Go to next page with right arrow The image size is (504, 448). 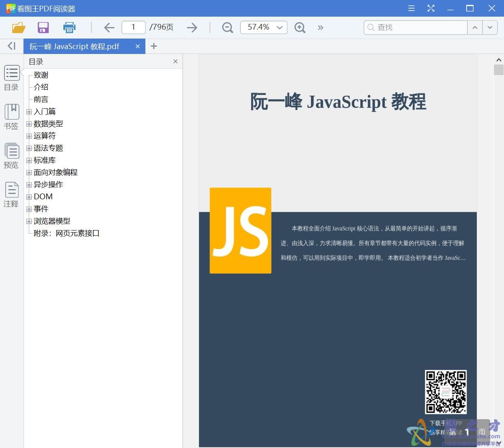point(192,27)
